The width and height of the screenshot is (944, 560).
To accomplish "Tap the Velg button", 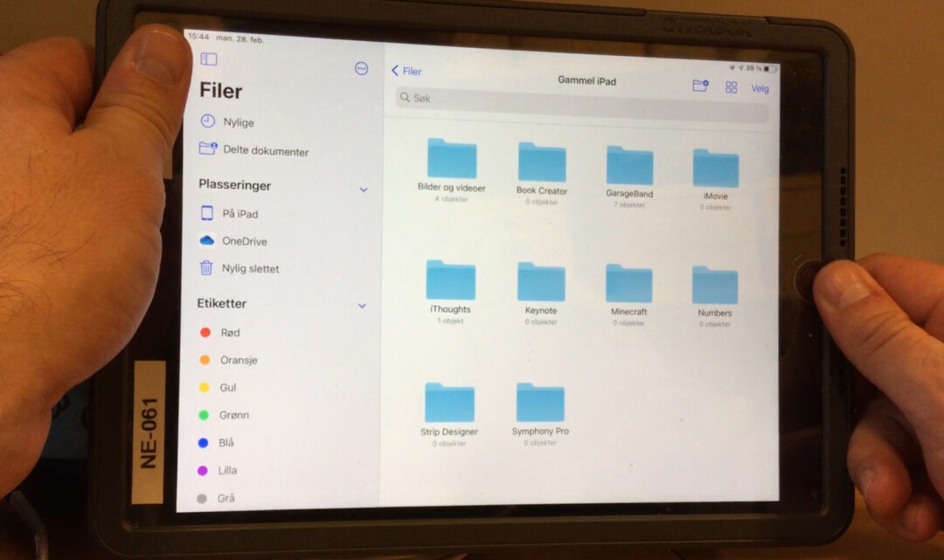I will [760, 89].
